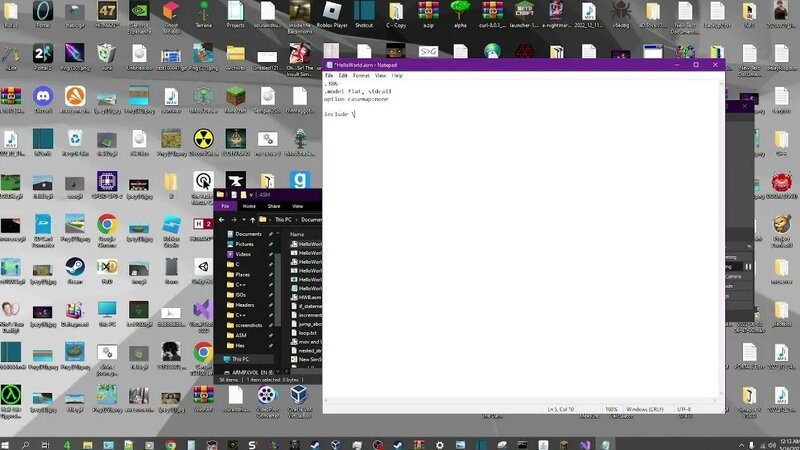
Task: Open Explorer recent locations dropdown arrow
Action: 243,220
